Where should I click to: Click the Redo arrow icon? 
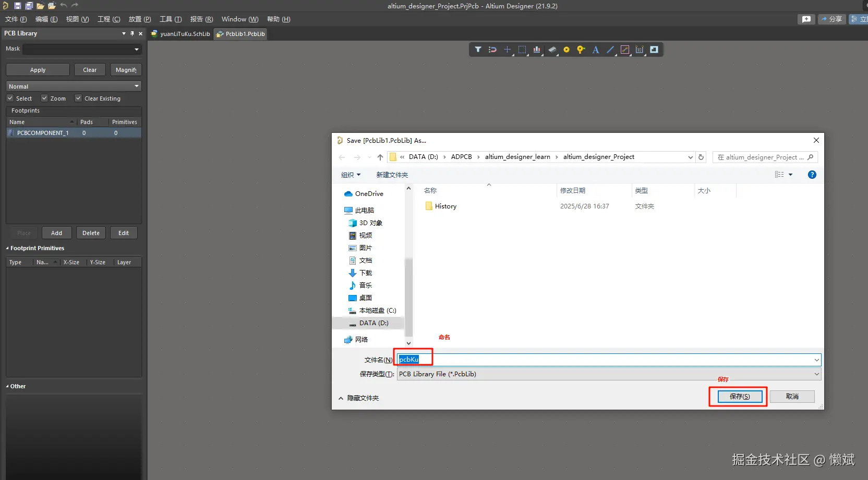click(x=75, y=6)
